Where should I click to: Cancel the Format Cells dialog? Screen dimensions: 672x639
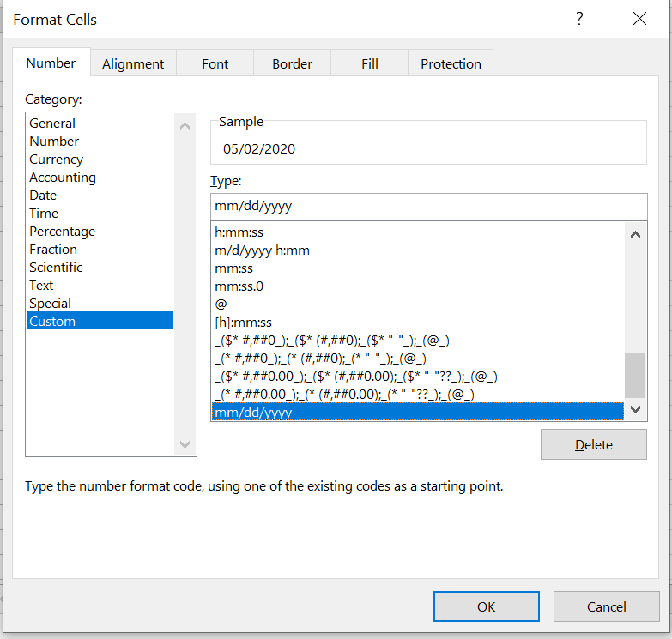tap(606, 606)
